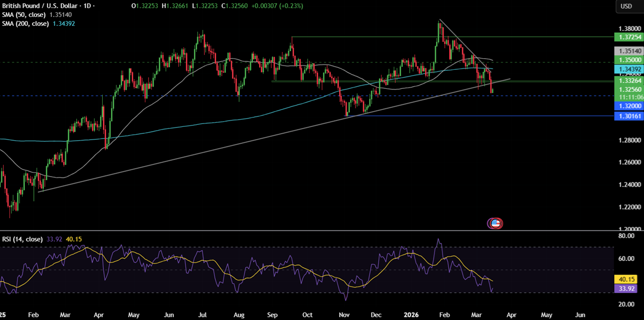Select the Feb label on the time axis
The image size is (644, 320).
coord(33,314)
